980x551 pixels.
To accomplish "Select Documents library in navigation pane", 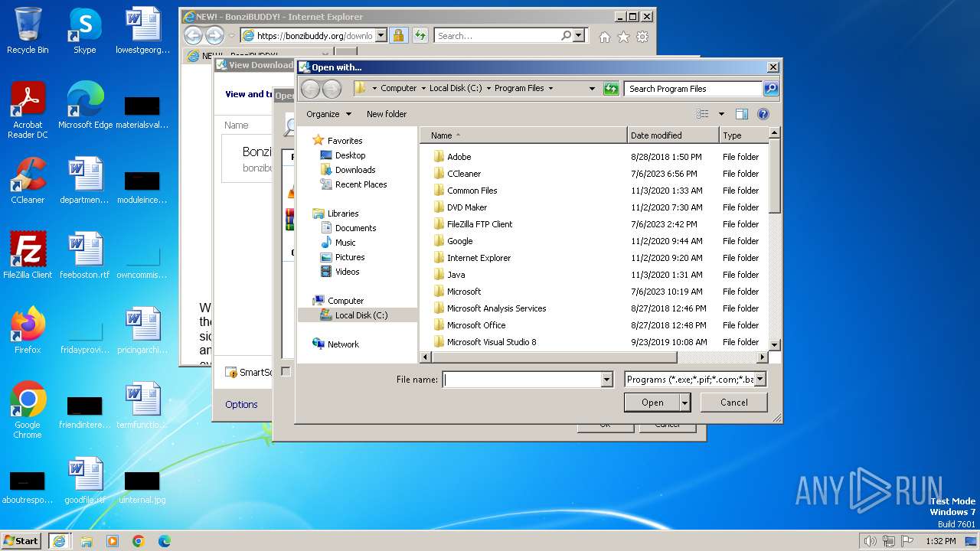I will [x=355, y=228].
